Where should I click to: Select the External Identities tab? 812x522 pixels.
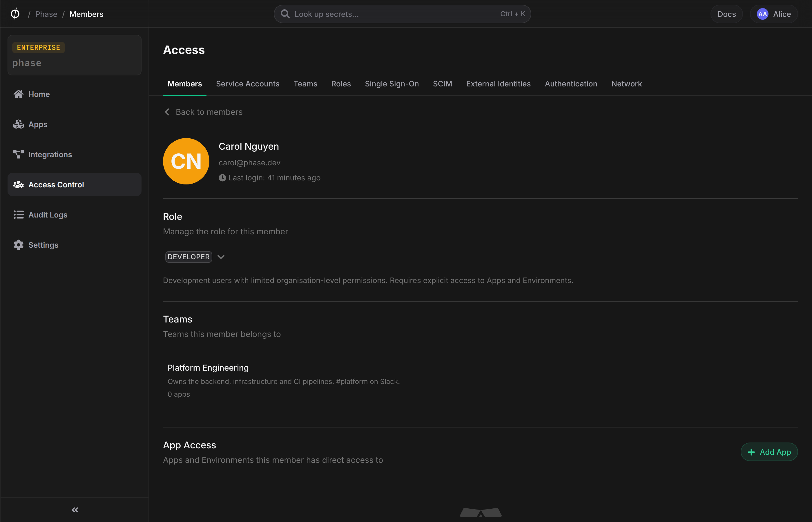(498, 84)
